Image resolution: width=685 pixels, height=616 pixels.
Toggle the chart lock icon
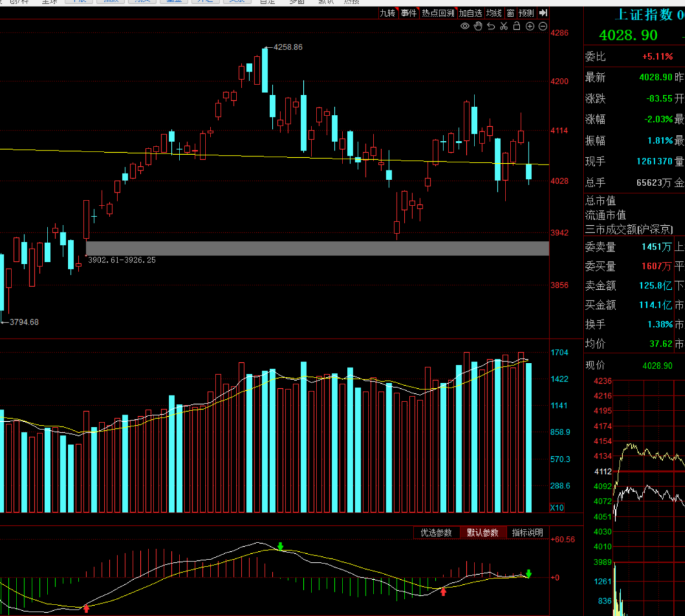click(516, 26)
